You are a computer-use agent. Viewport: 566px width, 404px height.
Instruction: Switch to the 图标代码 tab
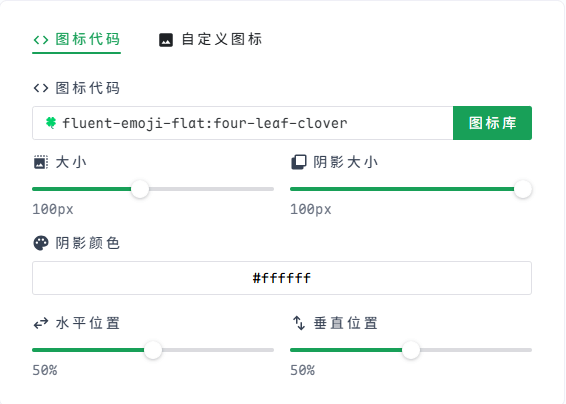coord(77,39)
